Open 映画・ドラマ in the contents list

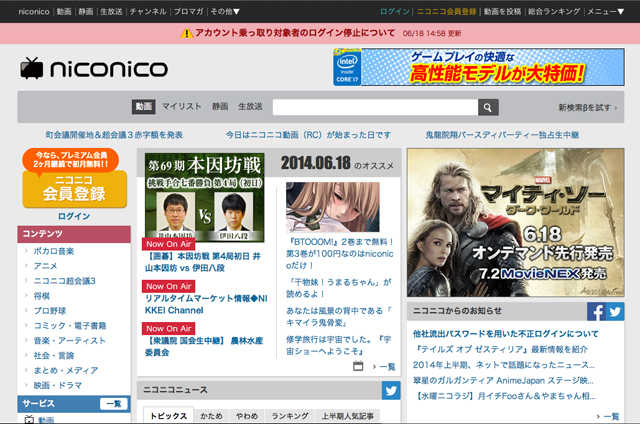click(x=58, y=385)
